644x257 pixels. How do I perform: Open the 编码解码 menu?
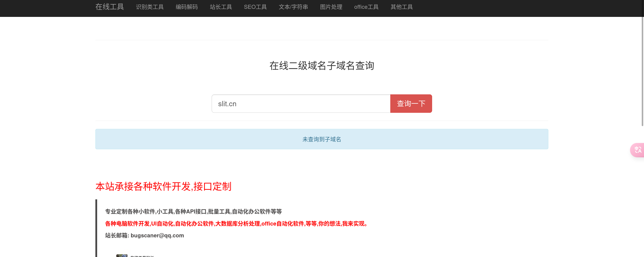tap(187, 7)
